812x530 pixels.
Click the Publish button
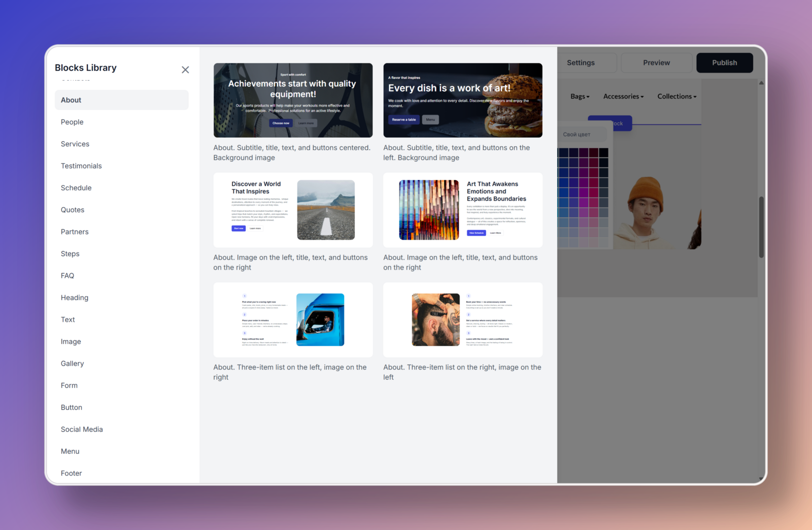point(724,63)
